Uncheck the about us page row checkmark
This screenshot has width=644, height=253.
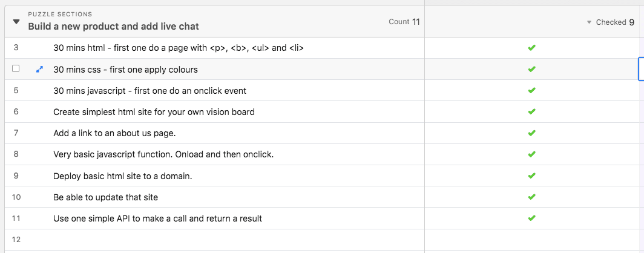pos(531,133)
